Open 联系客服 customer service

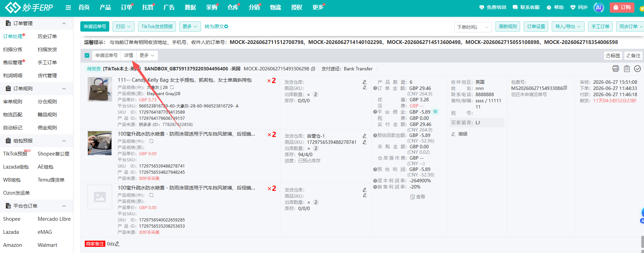526,7
